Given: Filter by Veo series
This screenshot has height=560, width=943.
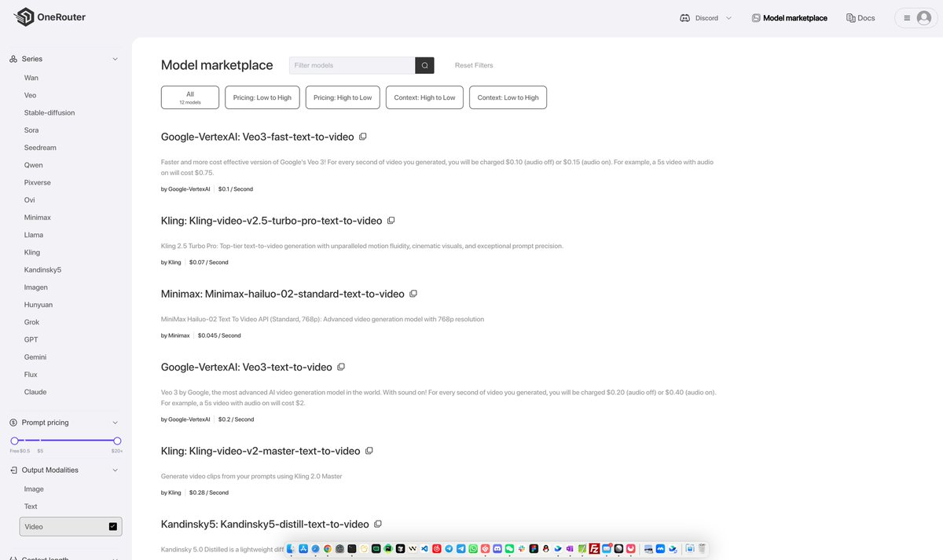Looking at the screenshot, I should tap(30, 95).
